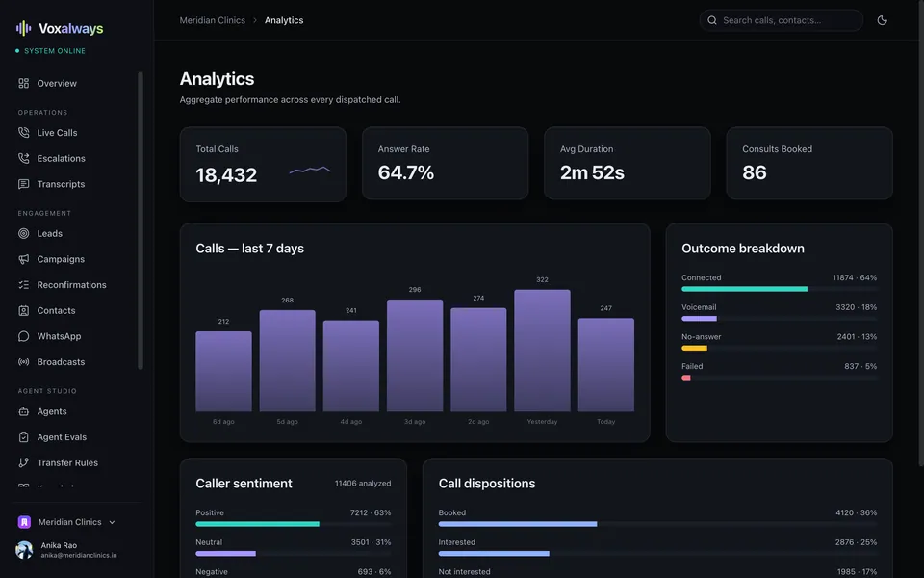Select Transcripts label in the sidebar

(x=61, y=184)
